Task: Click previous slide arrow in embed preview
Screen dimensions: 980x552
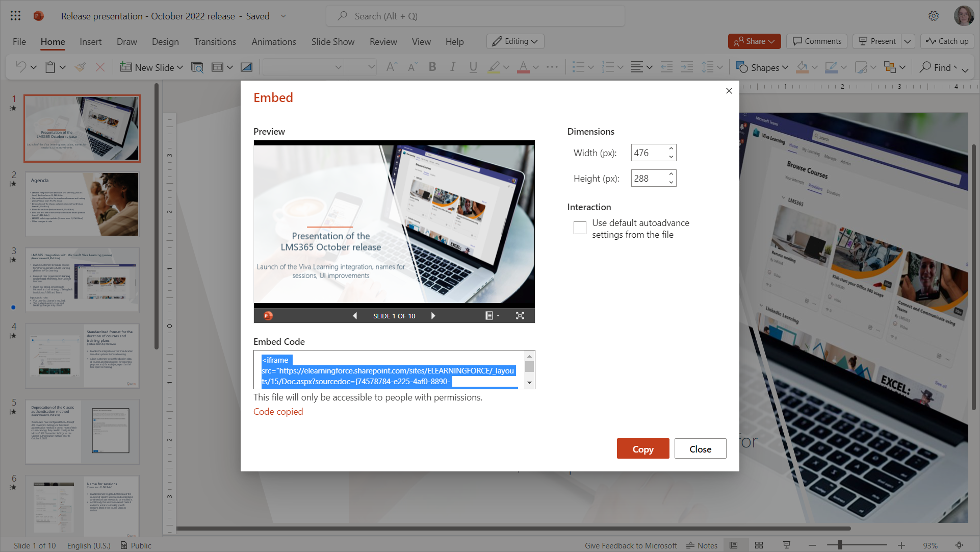Action: point(355,316)
